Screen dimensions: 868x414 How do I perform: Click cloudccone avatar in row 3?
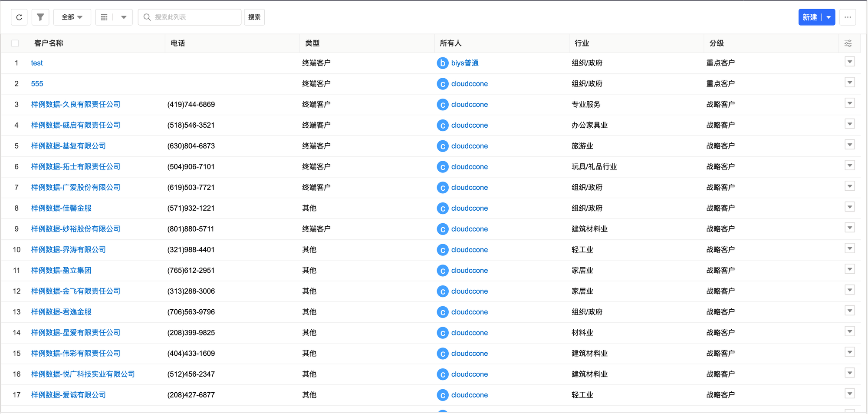point(442,105)
